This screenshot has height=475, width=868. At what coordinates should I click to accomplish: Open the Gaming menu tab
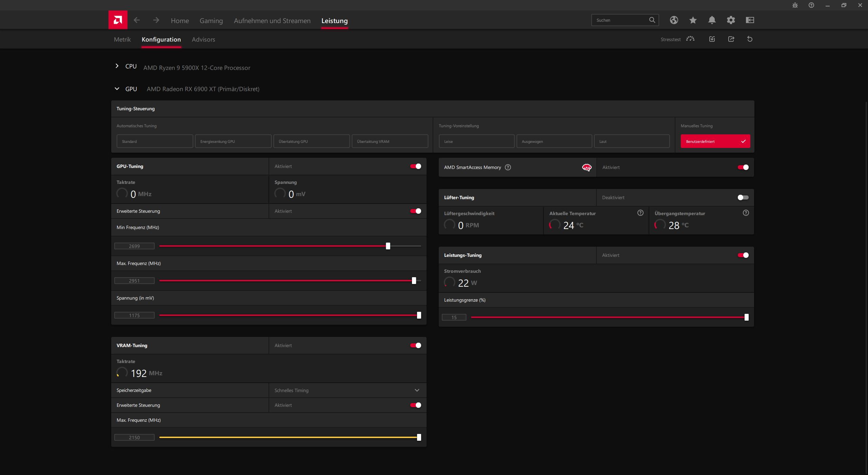211,21
